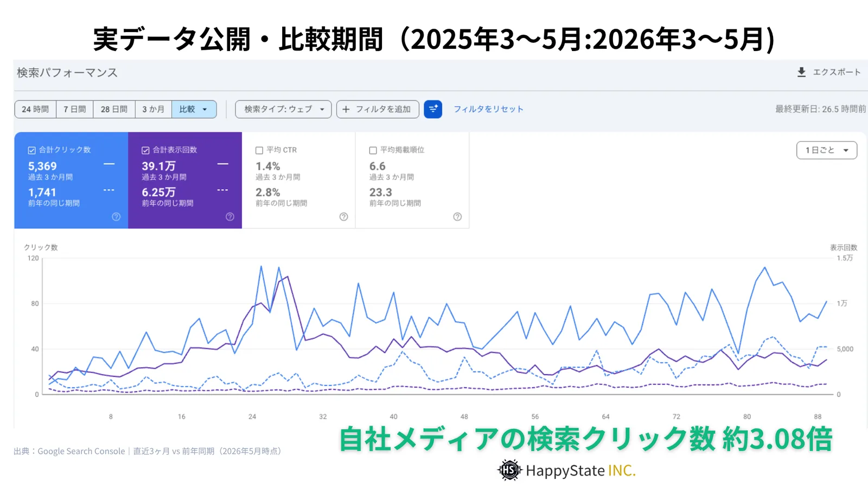Open help icon on 平均掲載順位 card

click(457, 216)
